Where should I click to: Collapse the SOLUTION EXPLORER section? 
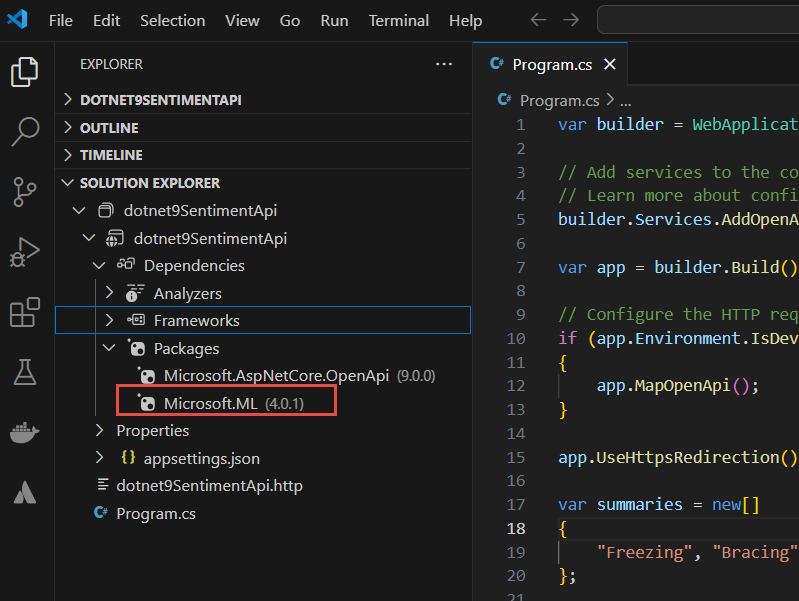coord(263,182)
